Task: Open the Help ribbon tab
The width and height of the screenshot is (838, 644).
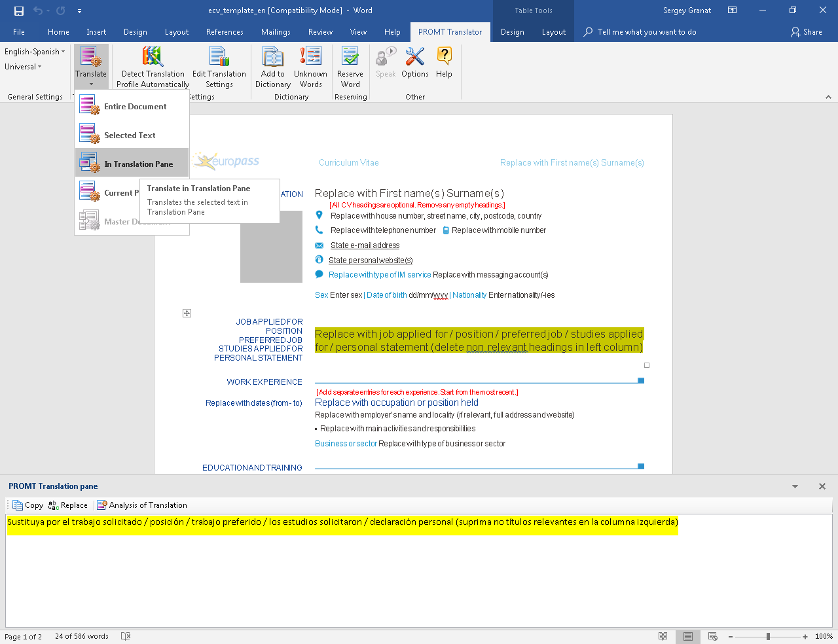Action: click(x=392, y=31)
